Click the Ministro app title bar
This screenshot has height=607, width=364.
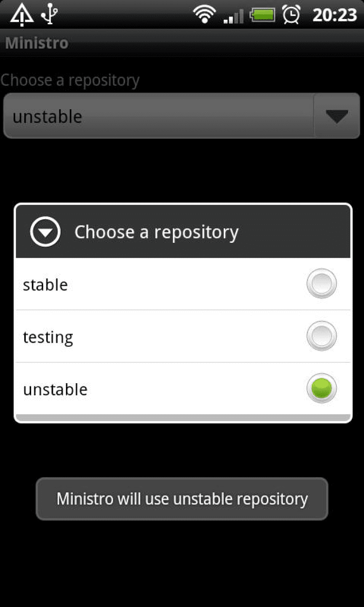point(37,43)
